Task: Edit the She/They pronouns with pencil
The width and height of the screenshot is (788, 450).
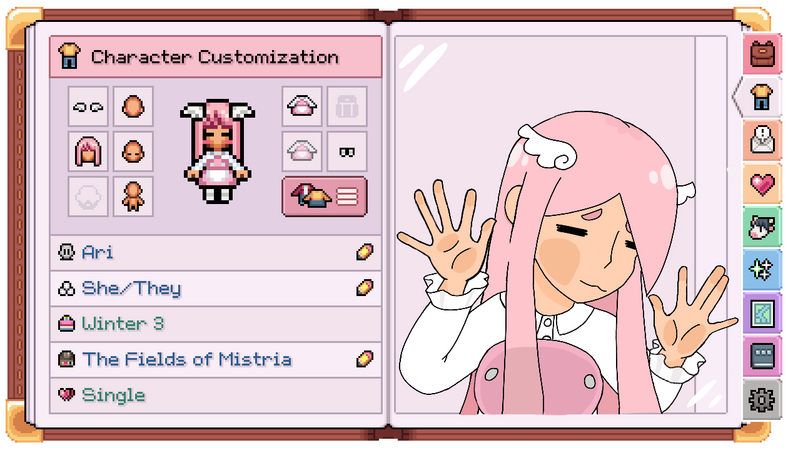Action: pyautogui.click(x=365, y=288)
